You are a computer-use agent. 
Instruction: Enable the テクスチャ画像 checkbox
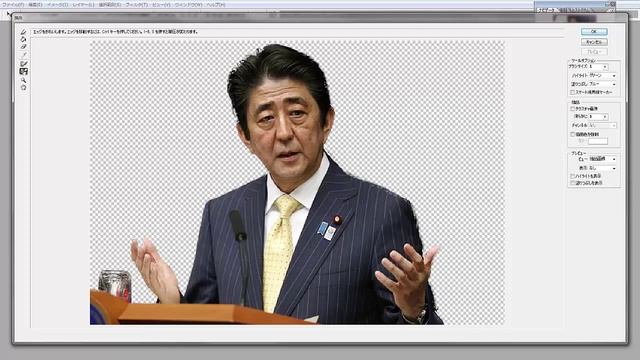[572, 109]
